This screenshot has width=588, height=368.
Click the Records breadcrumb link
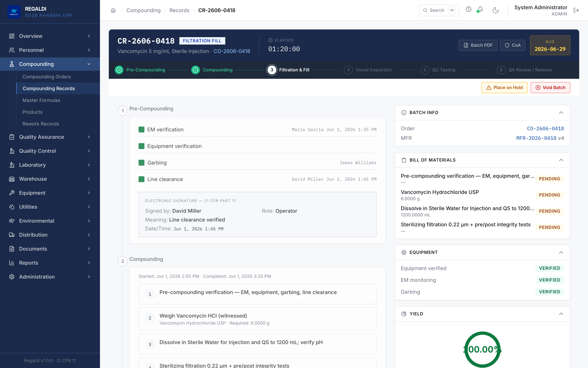[179, 10]
